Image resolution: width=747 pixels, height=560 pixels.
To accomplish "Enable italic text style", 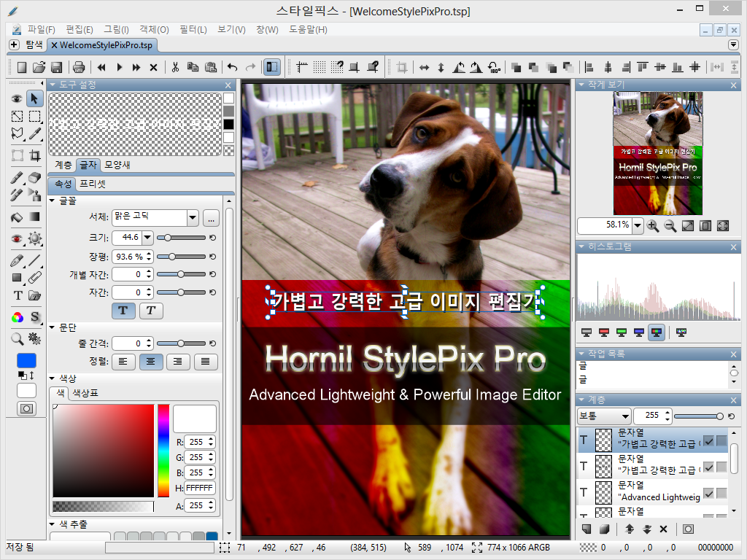I will (x=151, y=311).
